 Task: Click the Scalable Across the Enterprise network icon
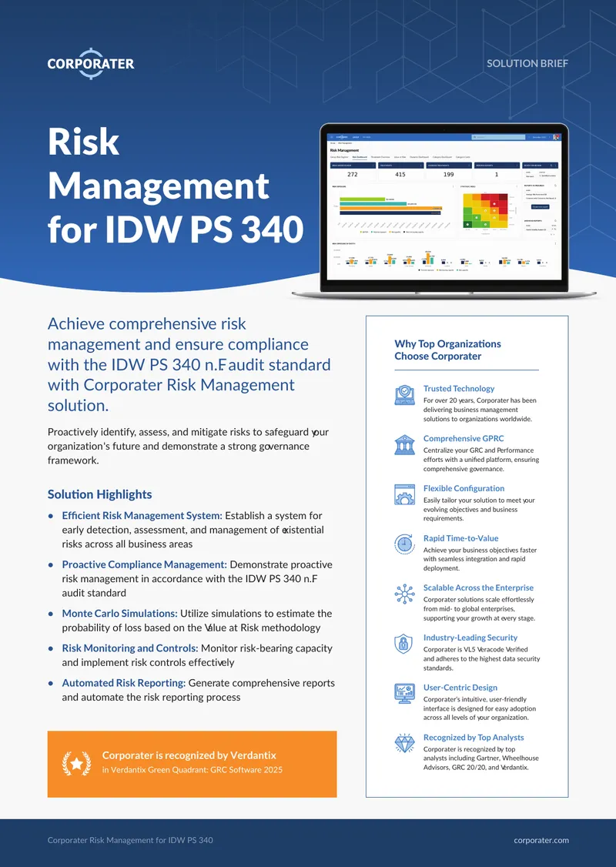pos(405,594)
